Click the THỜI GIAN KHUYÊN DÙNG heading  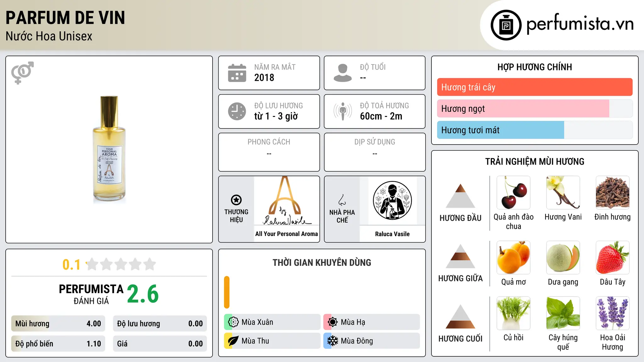[322, 262]
